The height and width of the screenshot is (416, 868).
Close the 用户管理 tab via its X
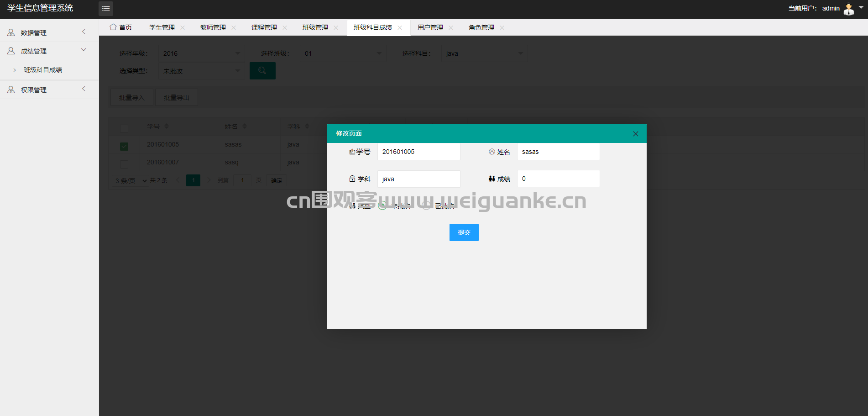(451, 28)
